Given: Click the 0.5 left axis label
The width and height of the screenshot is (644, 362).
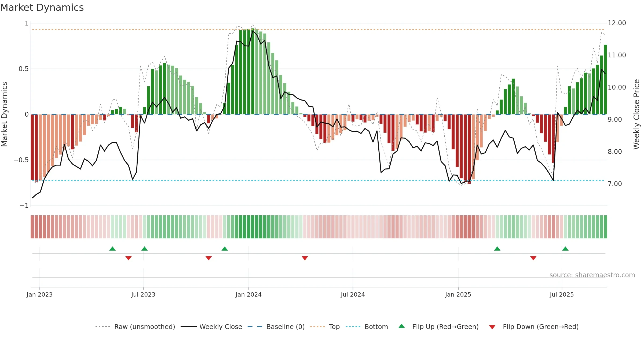Looking at the screenshot, I should pyautogui.click(x=24, y=69).
